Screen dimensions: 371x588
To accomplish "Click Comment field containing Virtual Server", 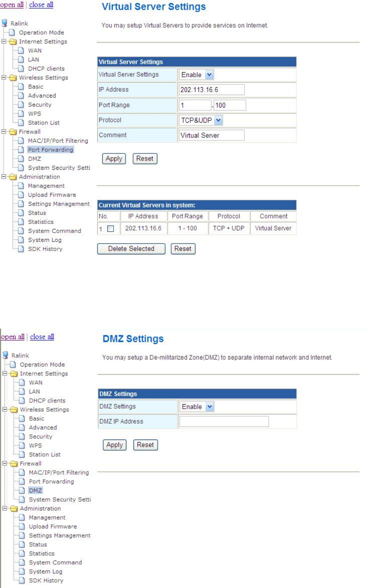I will coord(212,135).
